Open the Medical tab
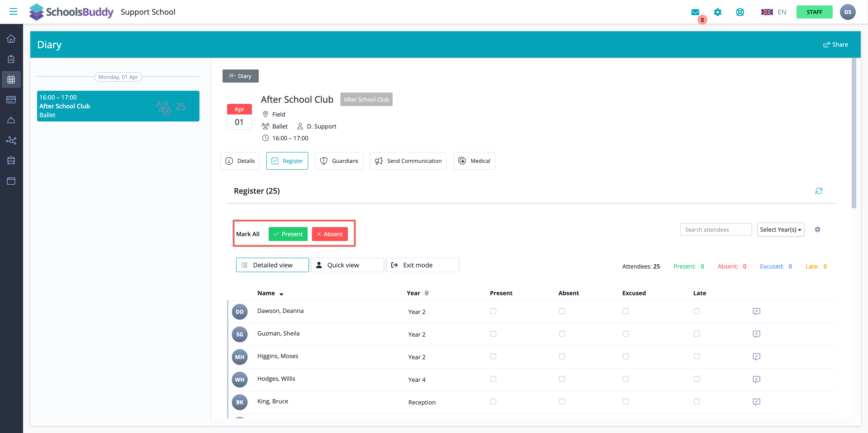The image size is (868, 433). click(x=474, y=161)
